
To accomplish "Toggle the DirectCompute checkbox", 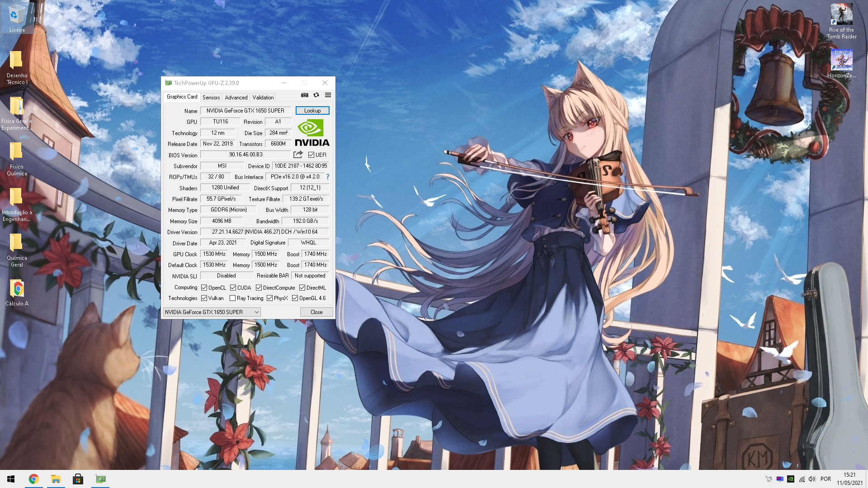I will (x=259, y=287).
